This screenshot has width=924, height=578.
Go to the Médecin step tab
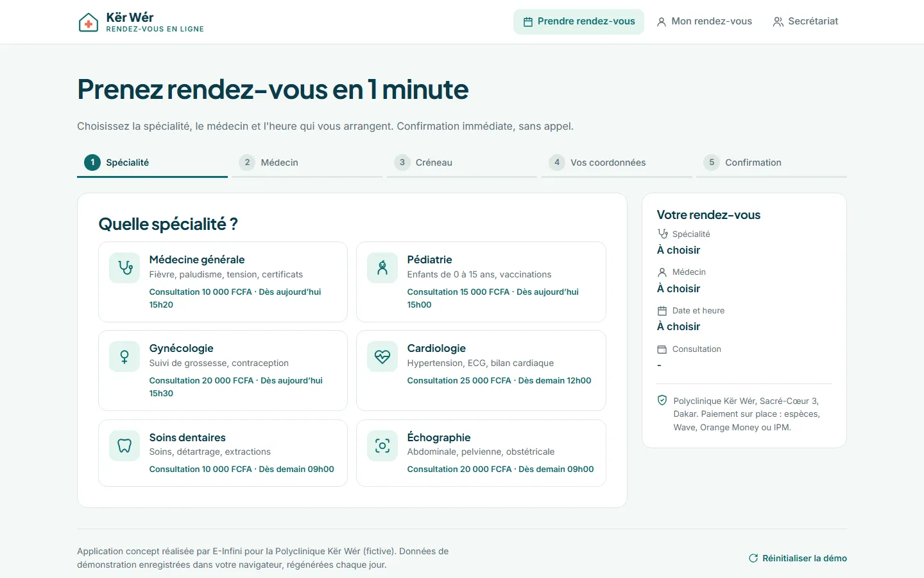point(307,163)
